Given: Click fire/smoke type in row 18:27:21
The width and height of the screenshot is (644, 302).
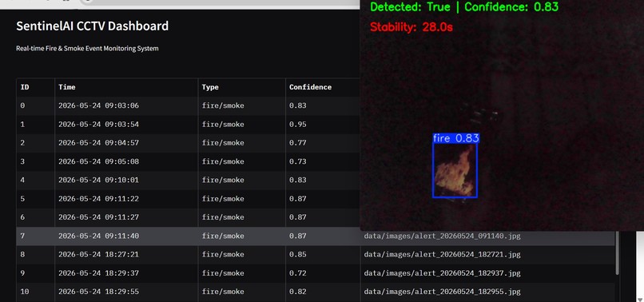Looking at the screenshot, I should click(223, 254).
